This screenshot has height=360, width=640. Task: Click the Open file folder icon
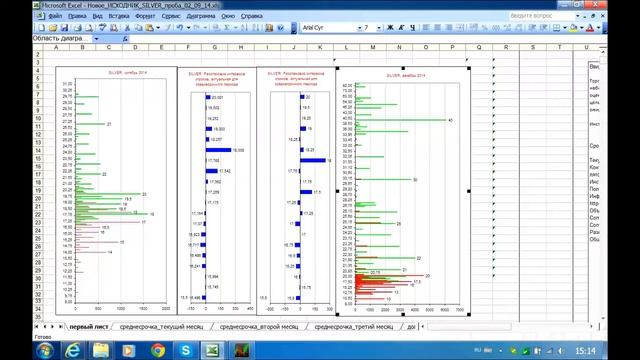(x=53, y=28)
